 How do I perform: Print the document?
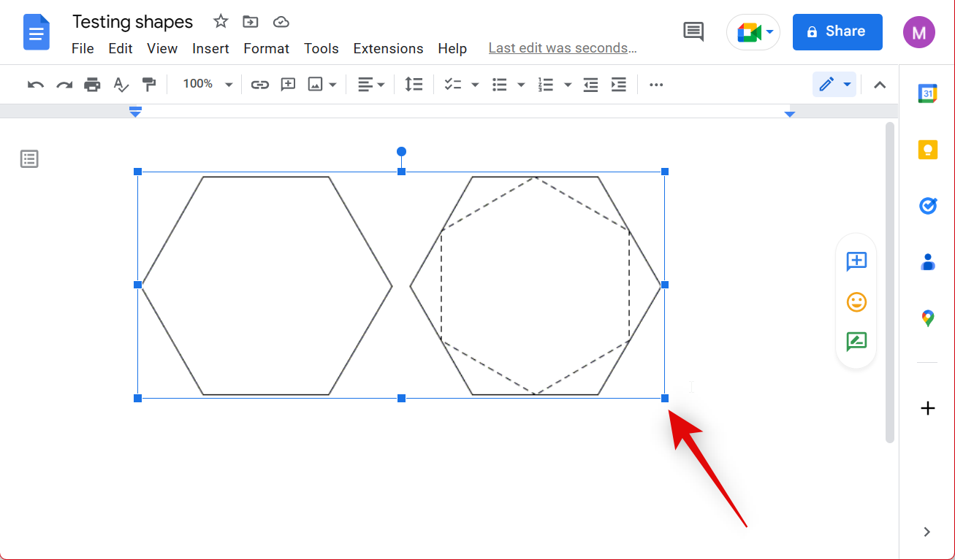[92, 85]
